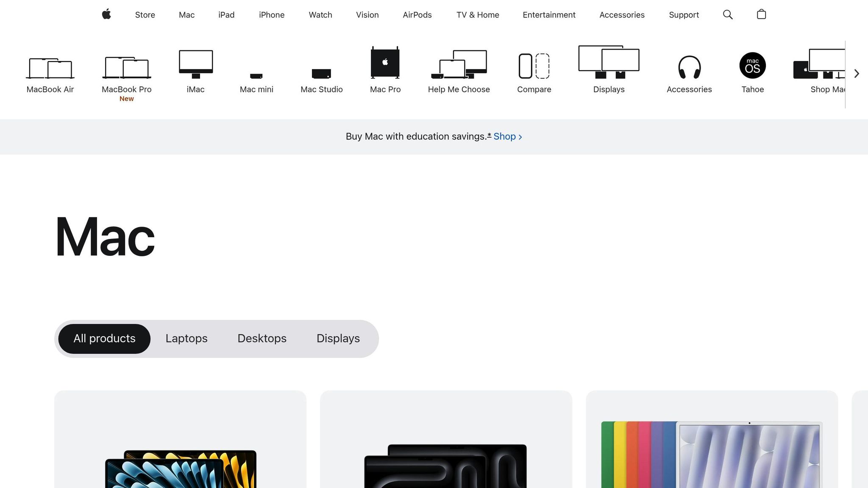Open the MacBook Air product card image
This screenshot has height=488, width=868.
click(181, 469)
